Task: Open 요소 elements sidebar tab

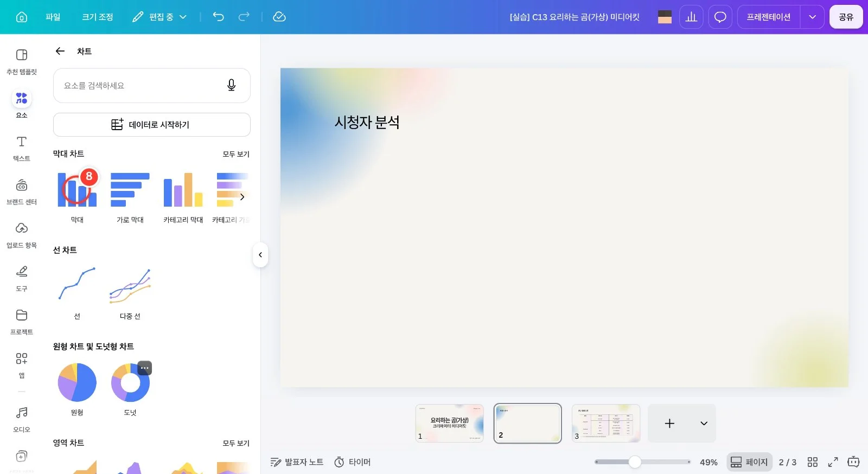Action: [x=22, y=104]
